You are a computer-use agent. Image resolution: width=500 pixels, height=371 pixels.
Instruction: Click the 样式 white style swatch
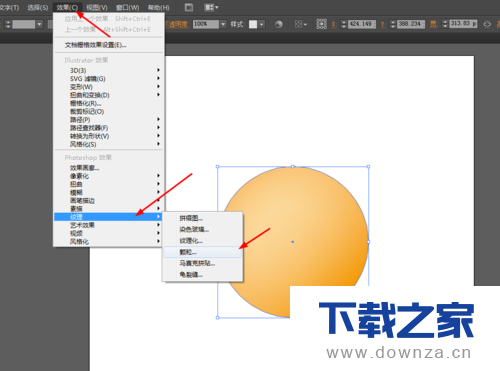tap(253, 24)
